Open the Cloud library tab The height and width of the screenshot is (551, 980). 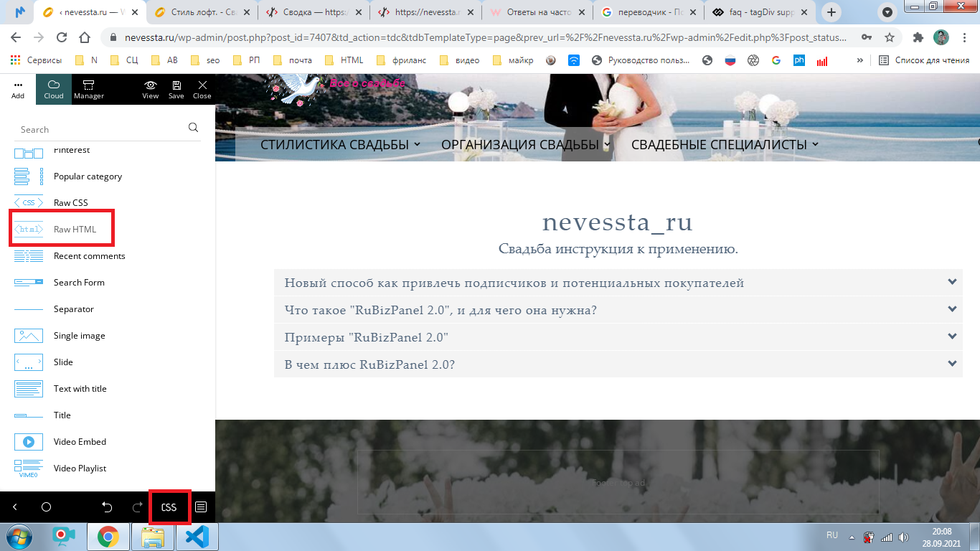click(x=54, y=90)
